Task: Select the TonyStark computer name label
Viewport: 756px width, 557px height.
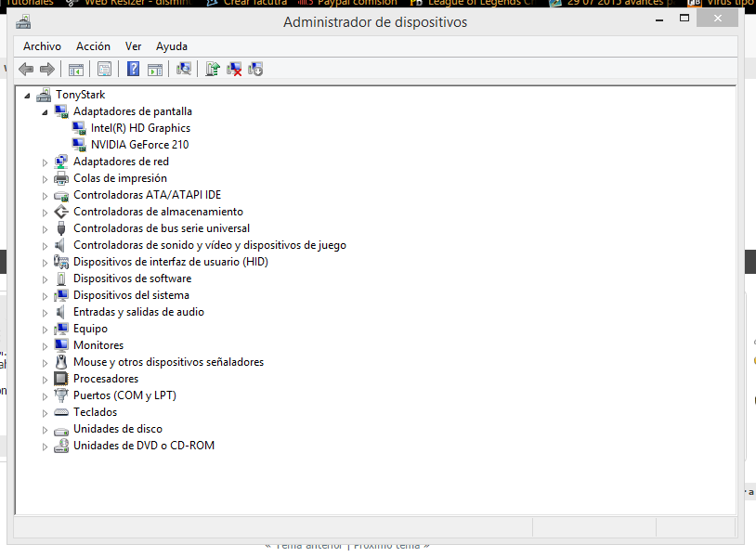Action: (80, 95)
